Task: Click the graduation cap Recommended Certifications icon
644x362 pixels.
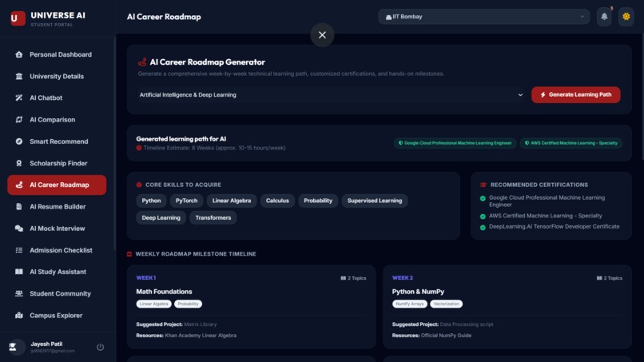Action: pos(483,185)
